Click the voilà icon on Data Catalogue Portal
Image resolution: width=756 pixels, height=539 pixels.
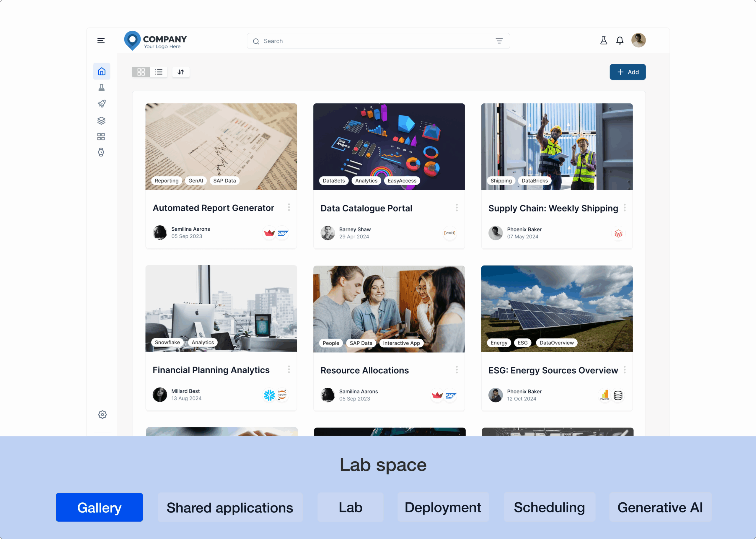[450, 233]
